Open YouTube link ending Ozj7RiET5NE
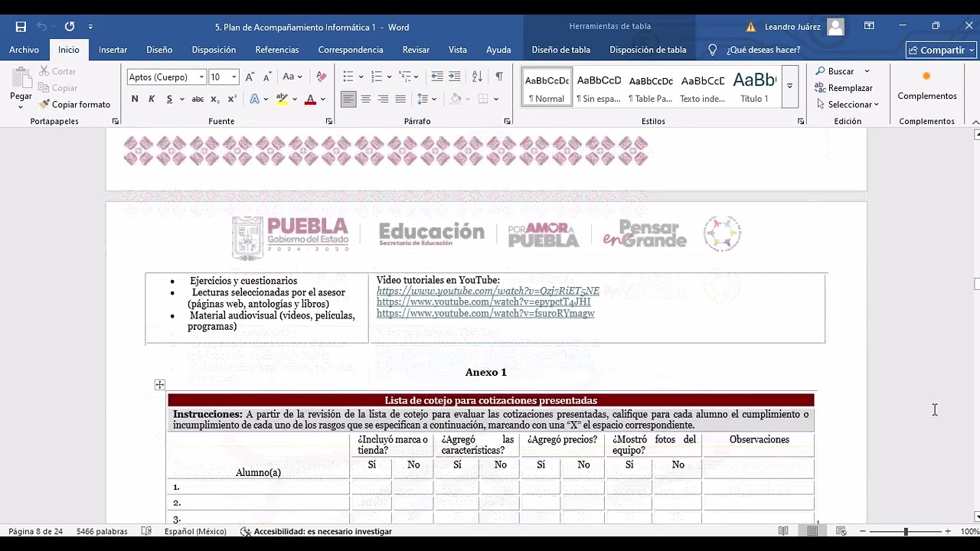Screen dimensions: 980x551 click(x=488, y=291)
